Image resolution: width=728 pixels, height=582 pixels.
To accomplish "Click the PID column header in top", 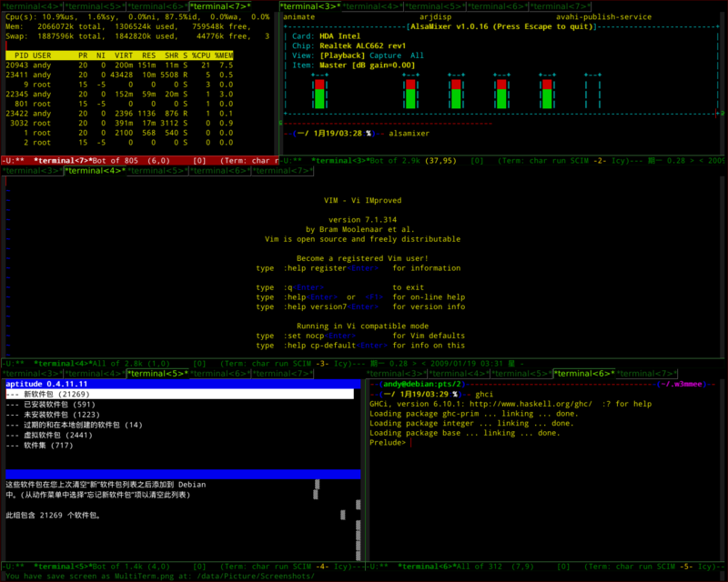I will tap(21, 55).
